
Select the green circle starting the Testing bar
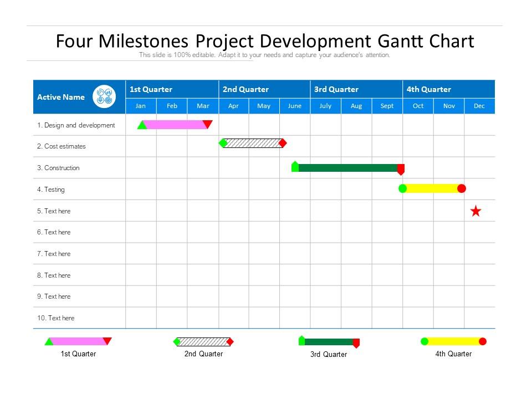[402, 188]
